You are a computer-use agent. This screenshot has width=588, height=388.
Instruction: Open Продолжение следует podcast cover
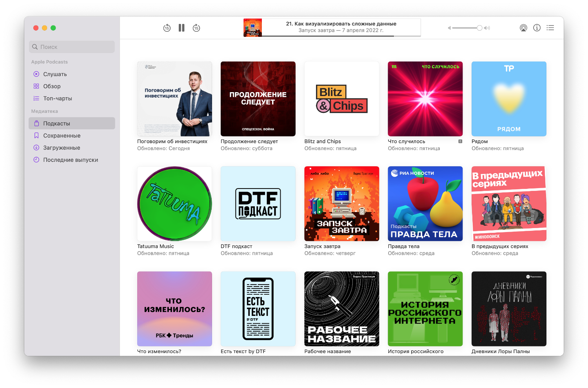click(258, 99)
